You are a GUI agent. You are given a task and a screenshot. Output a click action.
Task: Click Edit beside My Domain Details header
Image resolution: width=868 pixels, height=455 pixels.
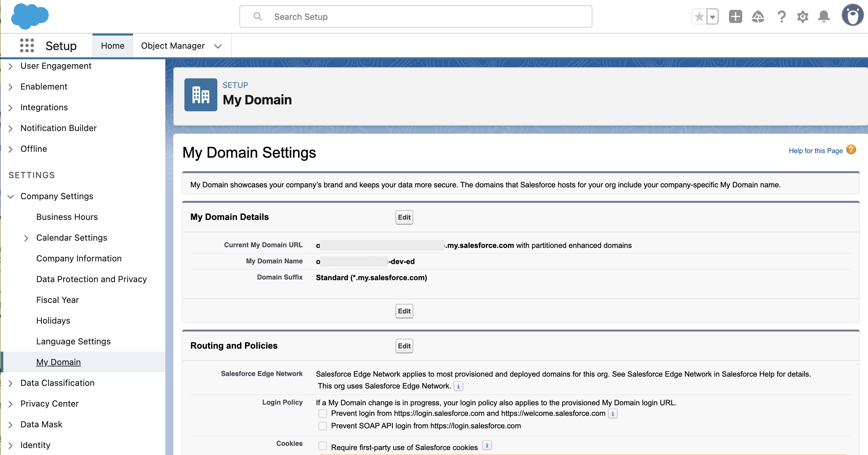tap(404, 217)
